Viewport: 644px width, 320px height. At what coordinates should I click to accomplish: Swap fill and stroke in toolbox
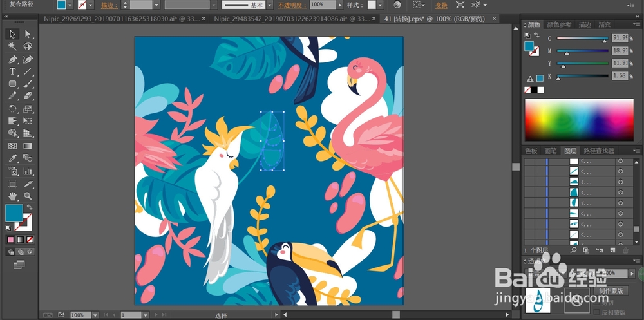pos(30,207)
